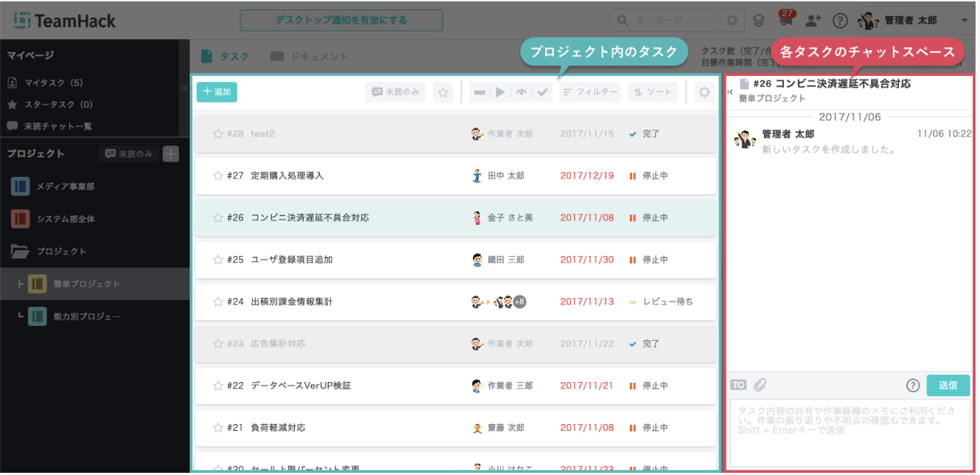The width and height of the screenshot is (980, 475).
Task: Add new project with plus icon in sidebar
Action: [x=171, y=153]
